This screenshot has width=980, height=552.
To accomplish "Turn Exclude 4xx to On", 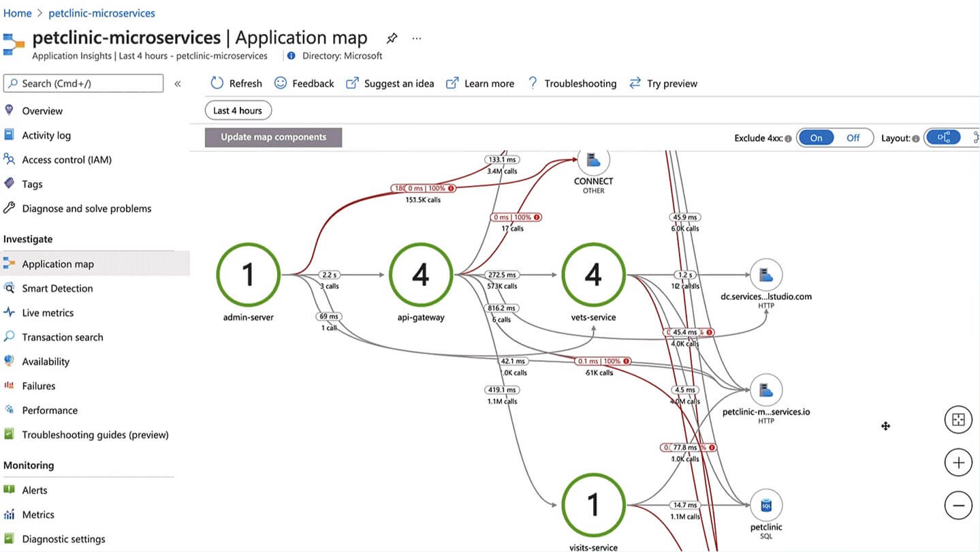I will point(816,138).
